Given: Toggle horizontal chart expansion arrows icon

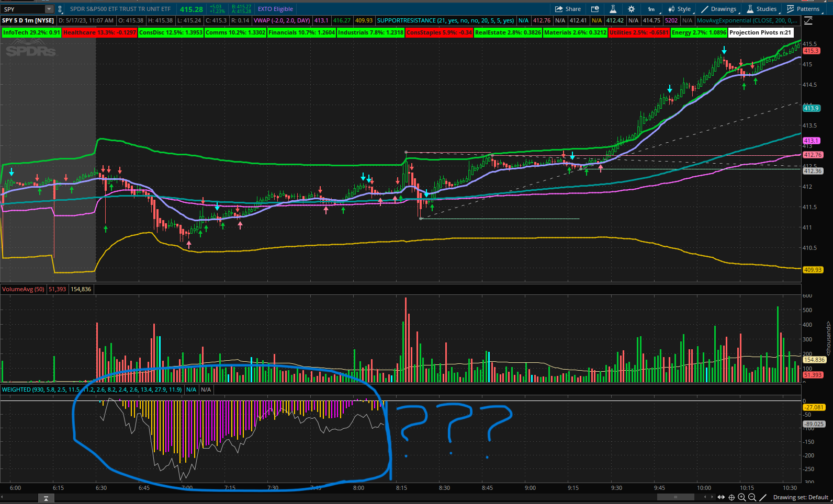Looking at the screenshot, I should point(721,497).
